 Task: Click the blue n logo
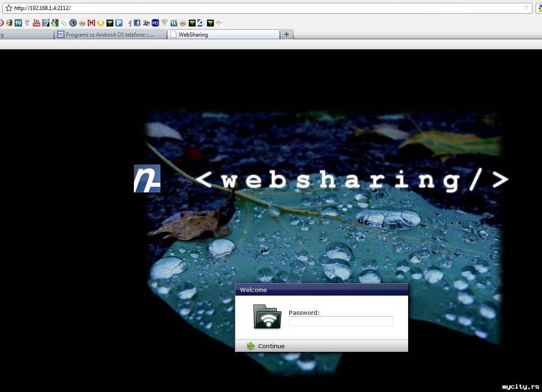tap(147, 178)
